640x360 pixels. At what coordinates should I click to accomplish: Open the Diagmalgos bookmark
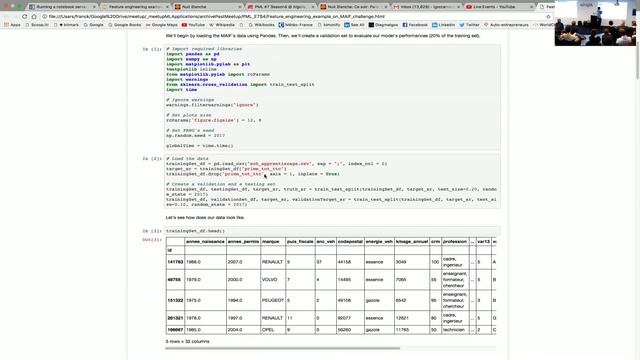coord(383,25)
